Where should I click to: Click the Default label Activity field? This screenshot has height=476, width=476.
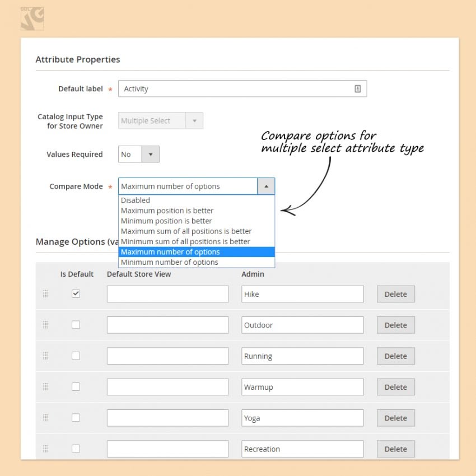(242, 88)
